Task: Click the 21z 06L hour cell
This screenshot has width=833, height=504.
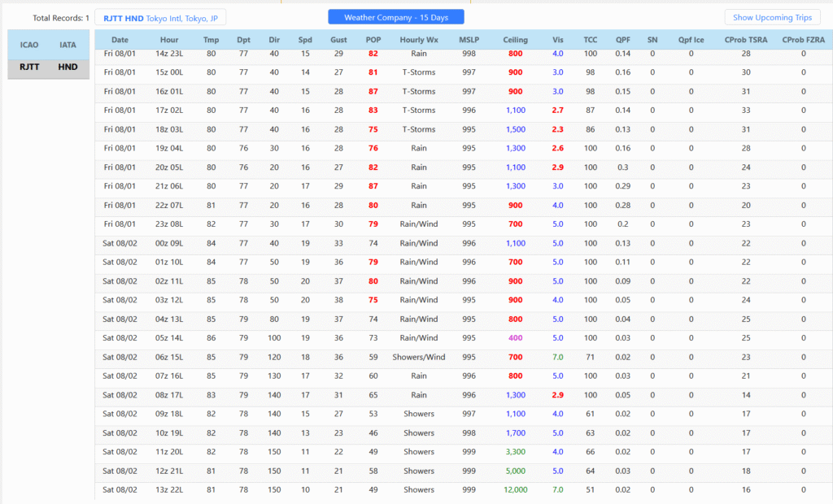Action: (169, 186)
